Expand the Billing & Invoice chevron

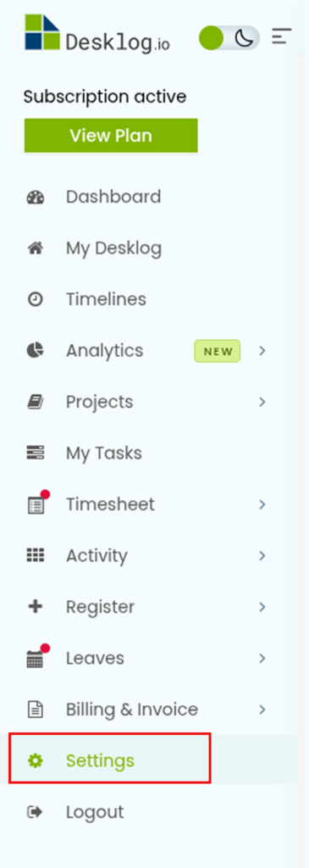(262, 709)
